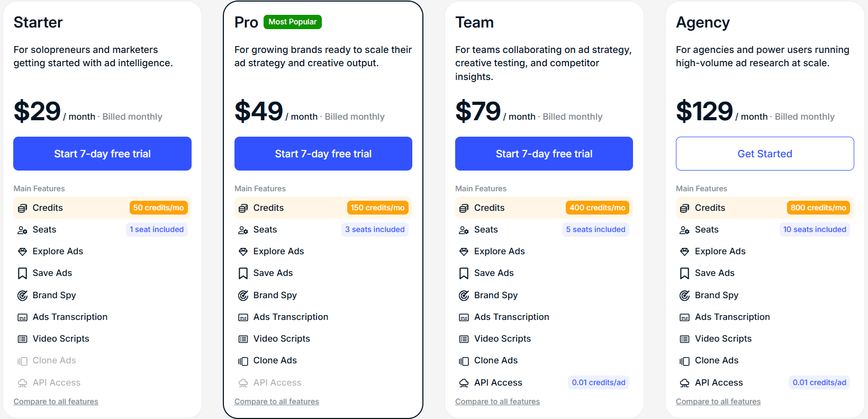868x419 pixels.
Task: Open Compare to all features under Pro
Action: [x=276, y=402]
